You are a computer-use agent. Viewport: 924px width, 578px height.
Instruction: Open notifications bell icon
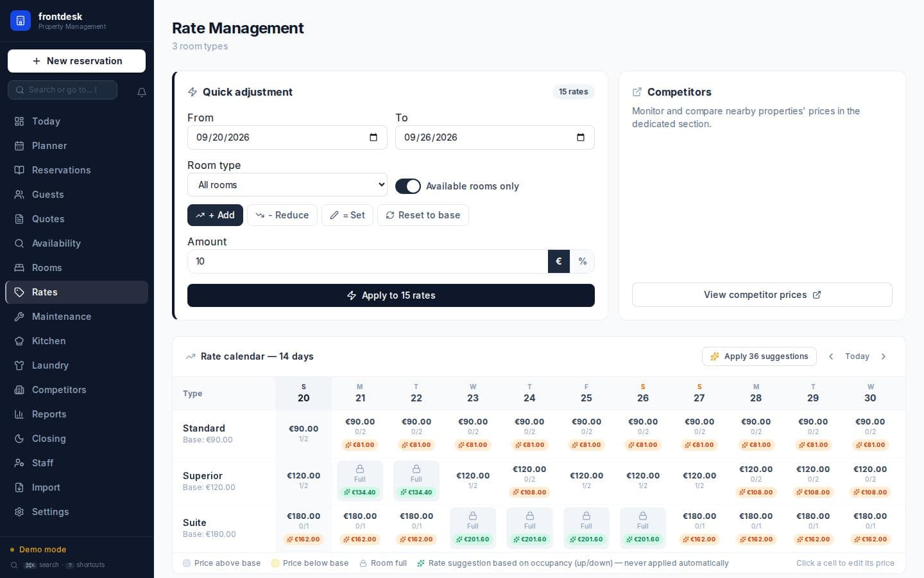(x=142, y=92)
